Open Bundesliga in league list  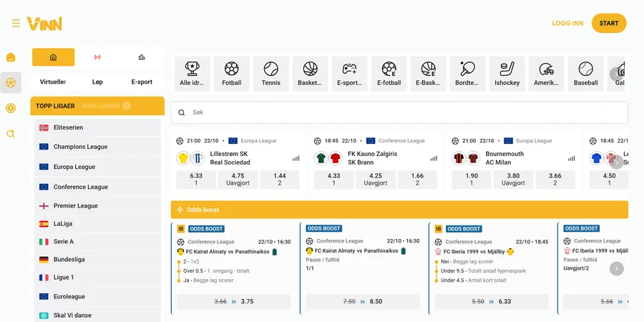click(x=98, y=260)
